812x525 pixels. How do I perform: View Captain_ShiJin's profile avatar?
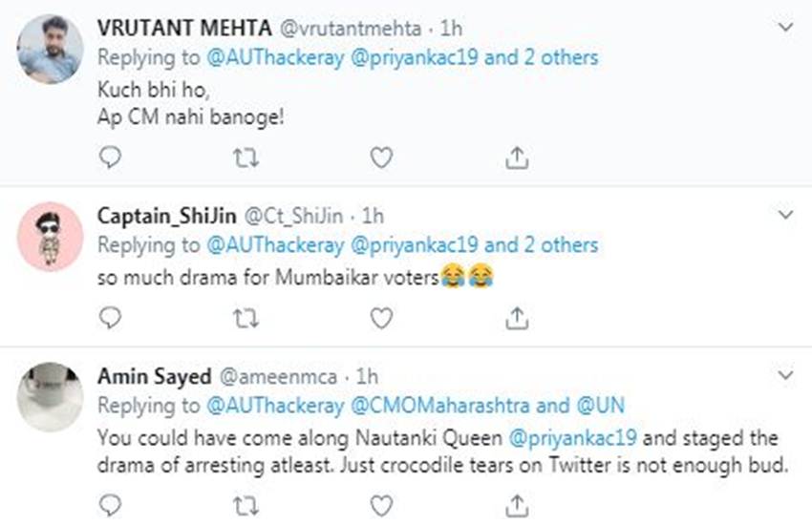pos(50,236)
